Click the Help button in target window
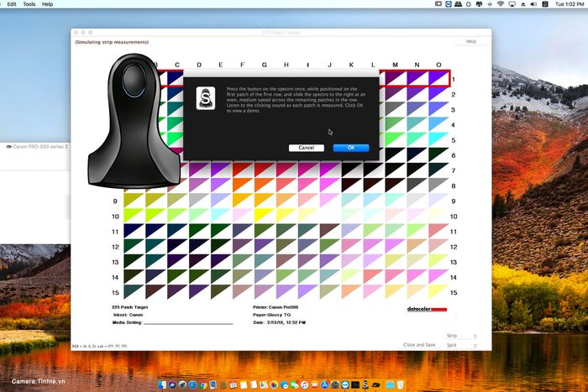 coord(471,42)
